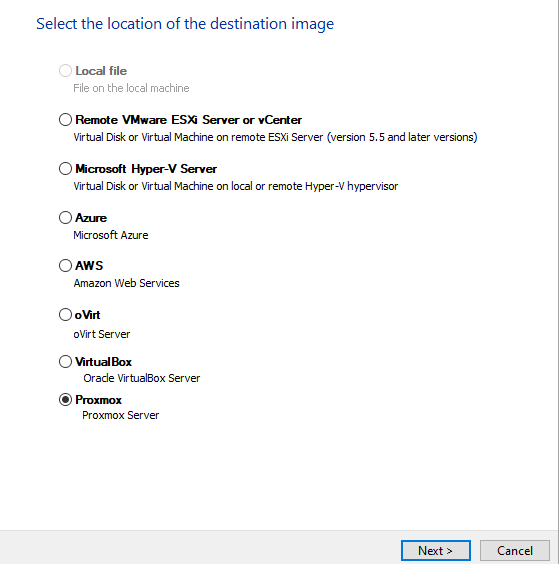The image size is (559, 564).
Task: Click the 'Amazon Web Services' description text
Action: pyautogui.click(x=126, y=283)
